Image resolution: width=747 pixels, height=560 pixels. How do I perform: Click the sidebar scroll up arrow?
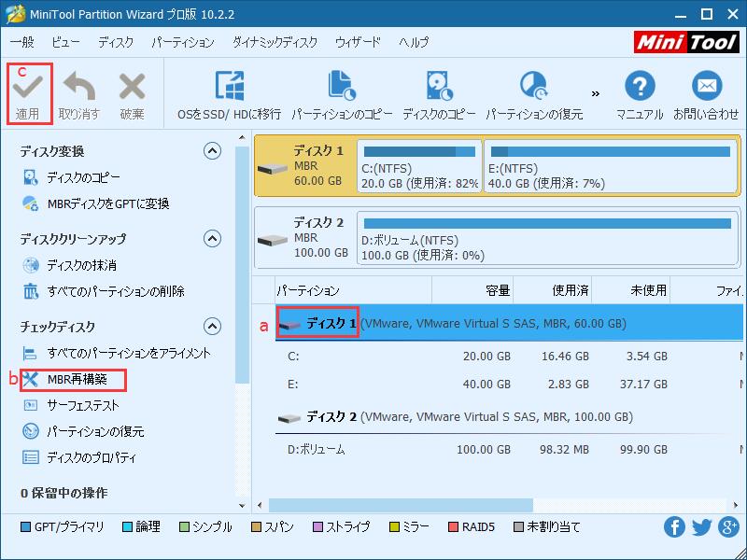click(242, 138)
